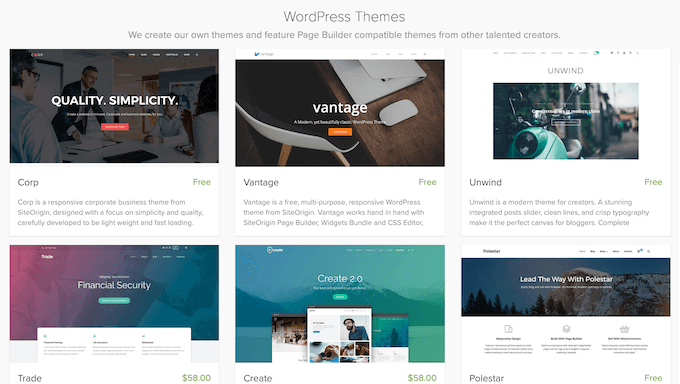Click the $58.00 price of Trade
The height and width of the screenshot is (384, 680).
click(x=196, y=378)
